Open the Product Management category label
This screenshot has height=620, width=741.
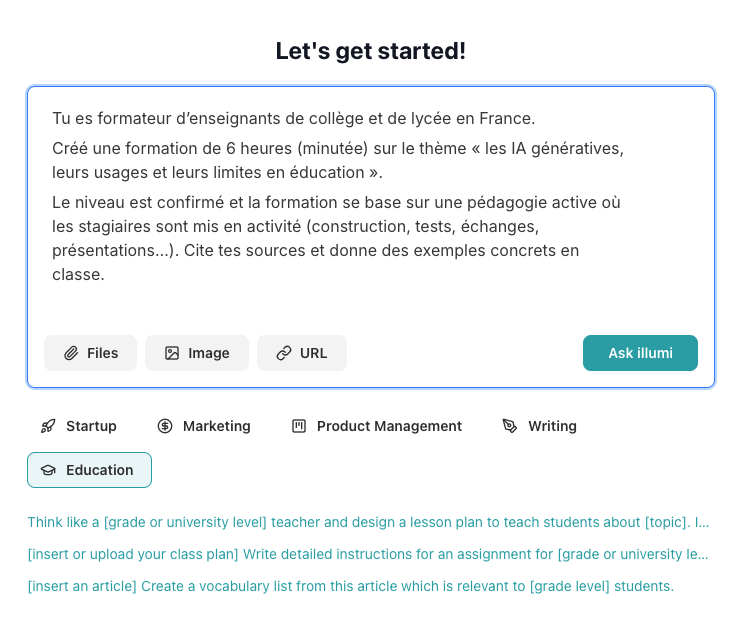point(389,426)
